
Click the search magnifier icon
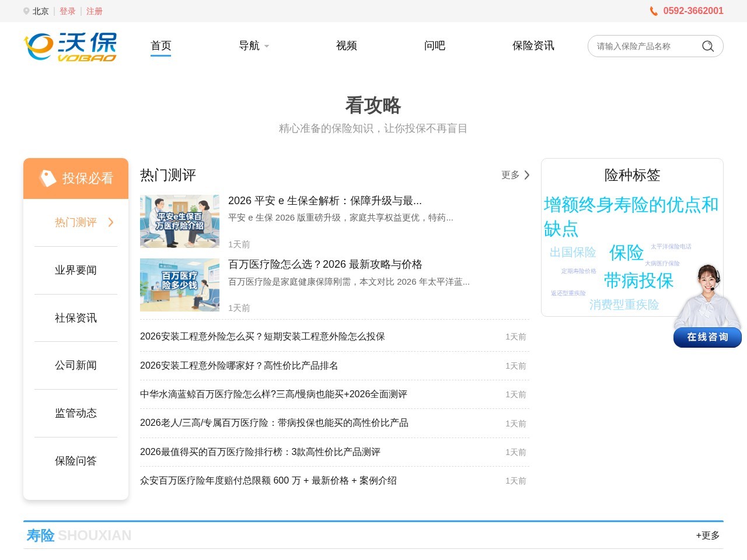coord(708,46)
